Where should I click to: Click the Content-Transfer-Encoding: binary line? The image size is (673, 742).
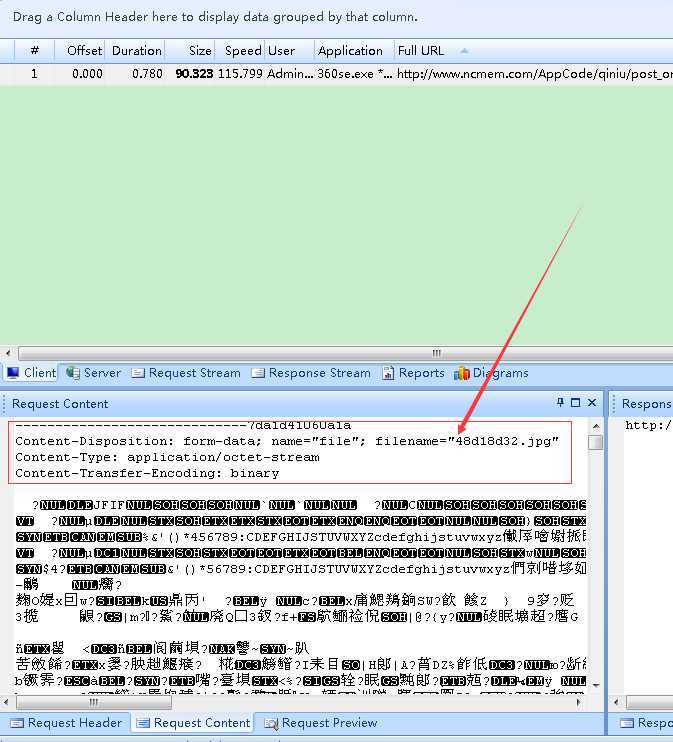click(x=147, y=473)
